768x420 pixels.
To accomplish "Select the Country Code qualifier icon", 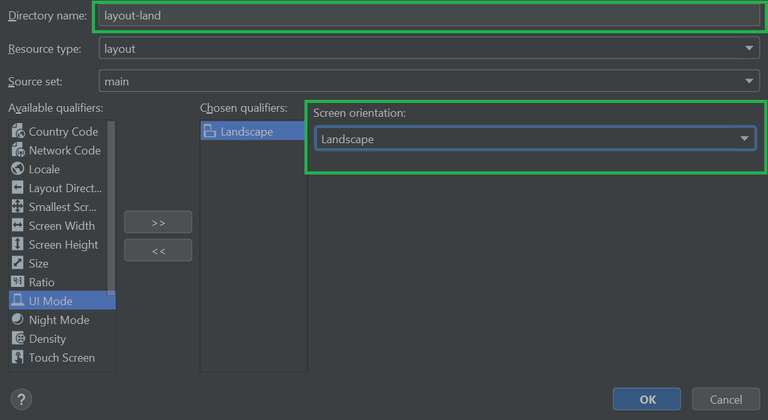I will (x=18, y=131).
